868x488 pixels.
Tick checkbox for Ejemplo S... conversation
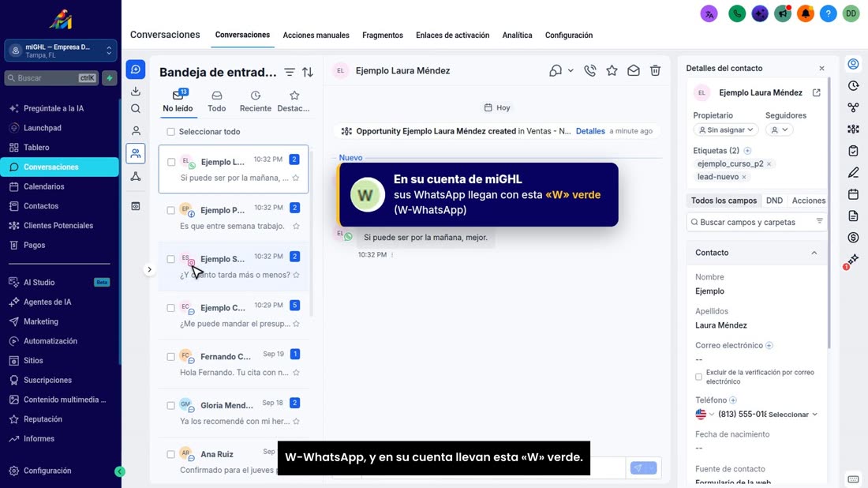click(x=170, y=259)
